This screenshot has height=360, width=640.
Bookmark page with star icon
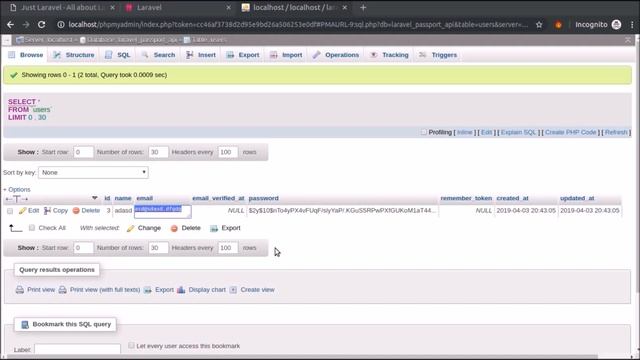pos(539,24)
